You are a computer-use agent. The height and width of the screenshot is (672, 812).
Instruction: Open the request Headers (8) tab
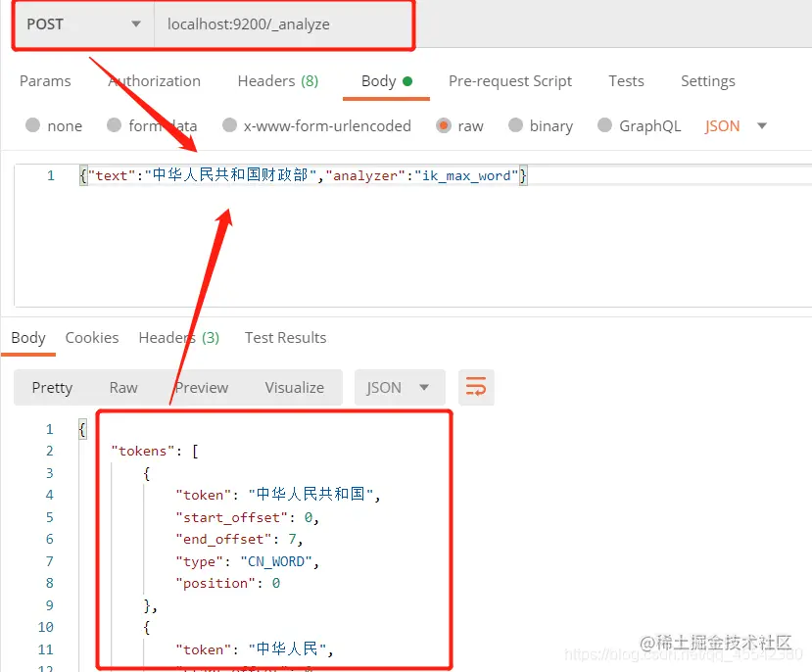278,81
